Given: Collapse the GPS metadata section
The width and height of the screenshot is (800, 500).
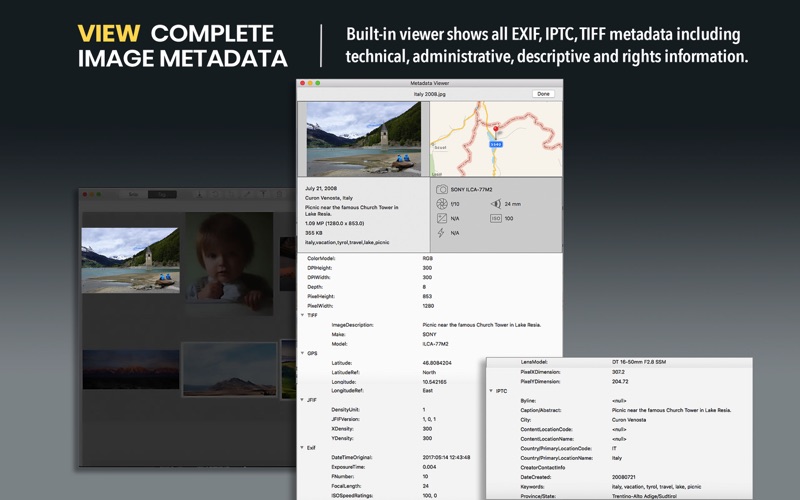Looking at the screenshot, I should coord(303,353).
